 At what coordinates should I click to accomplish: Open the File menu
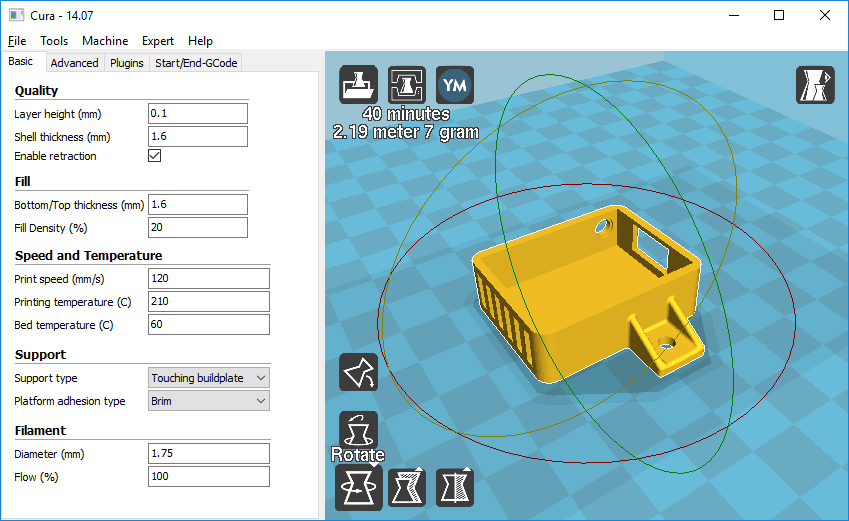click(17, 41)
